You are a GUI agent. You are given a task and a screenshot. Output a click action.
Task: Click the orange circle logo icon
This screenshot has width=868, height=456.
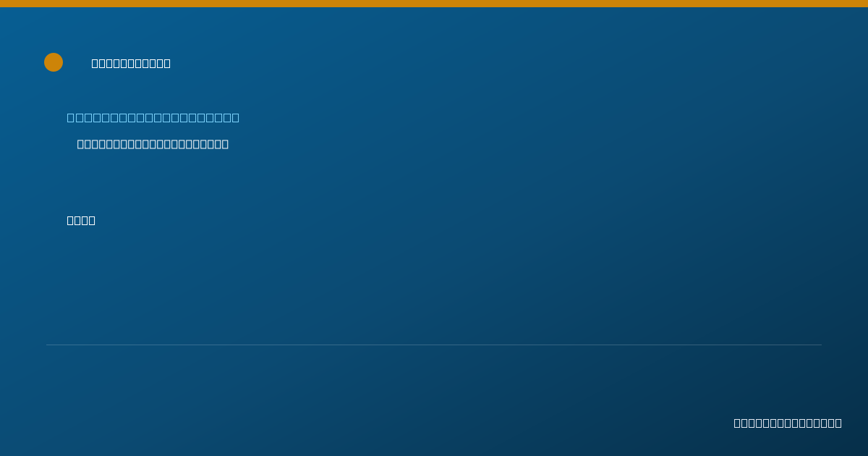coord(54,62)
